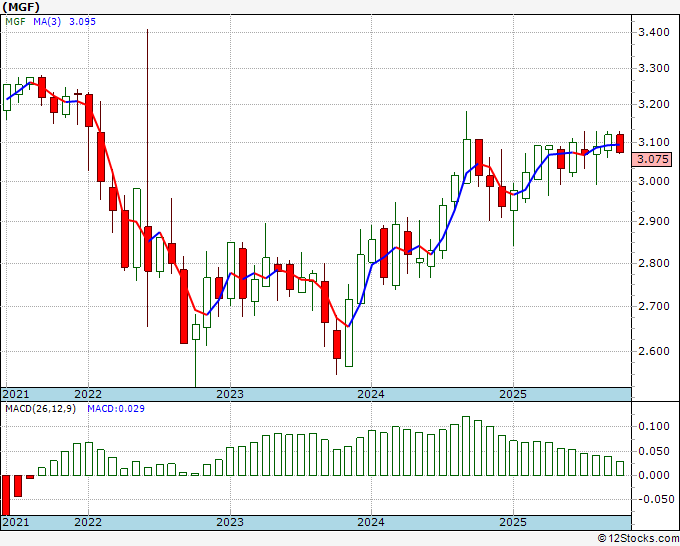Click the 0.000 MACD axis label
The image size is (680, 546).
click(x=654, y=475)
